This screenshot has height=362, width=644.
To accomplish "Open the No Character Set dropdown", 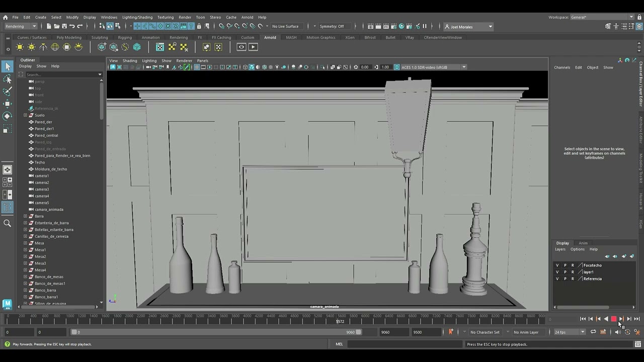I will (485, 332).
